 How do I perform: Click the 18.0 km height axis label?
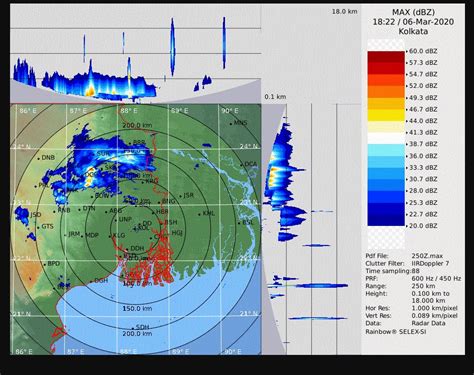pyautogui.click(x=344, y=12)
